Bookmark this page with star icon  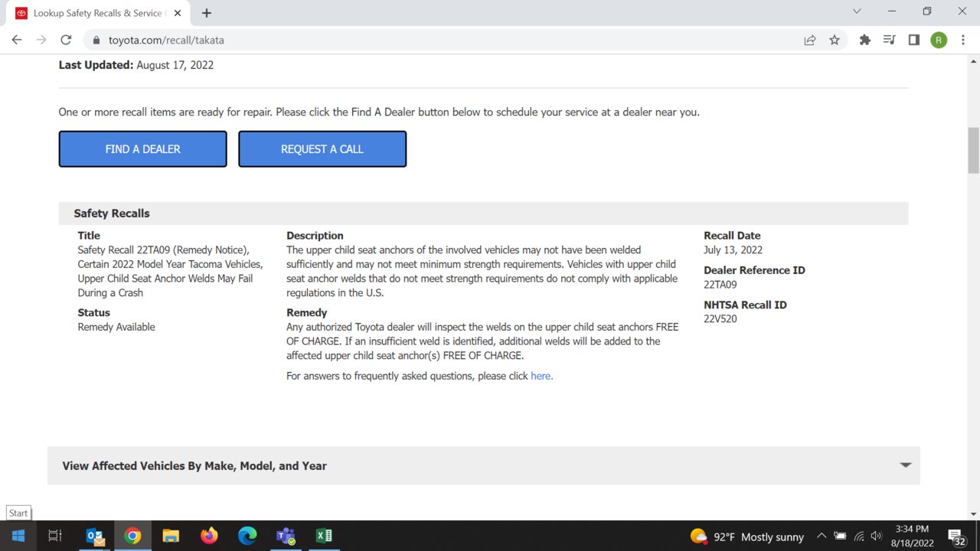[835, 40]
